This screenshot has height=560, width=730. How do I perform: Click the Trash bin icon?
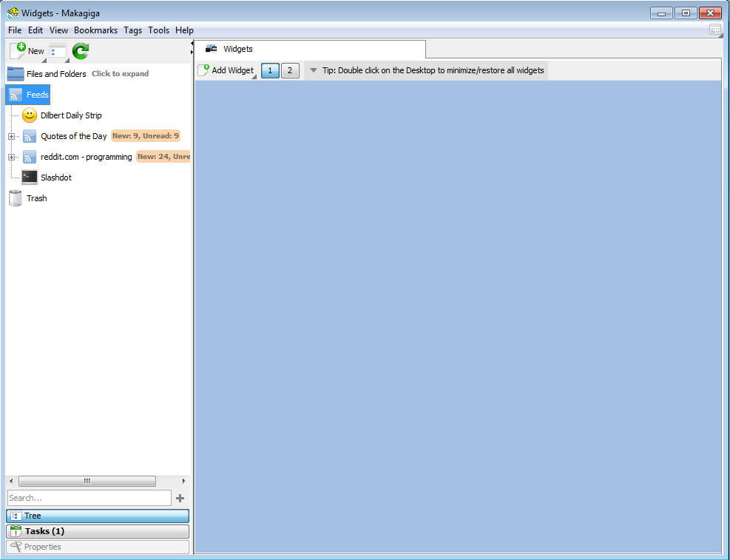[x=16, y=198]
